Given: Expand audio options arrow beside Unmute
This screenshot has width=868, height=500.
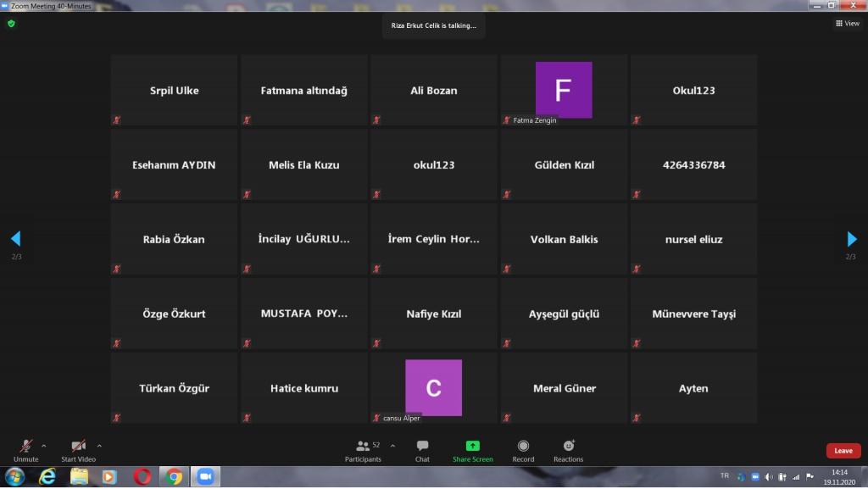Looking at the screenshot, I should [44, 445].
